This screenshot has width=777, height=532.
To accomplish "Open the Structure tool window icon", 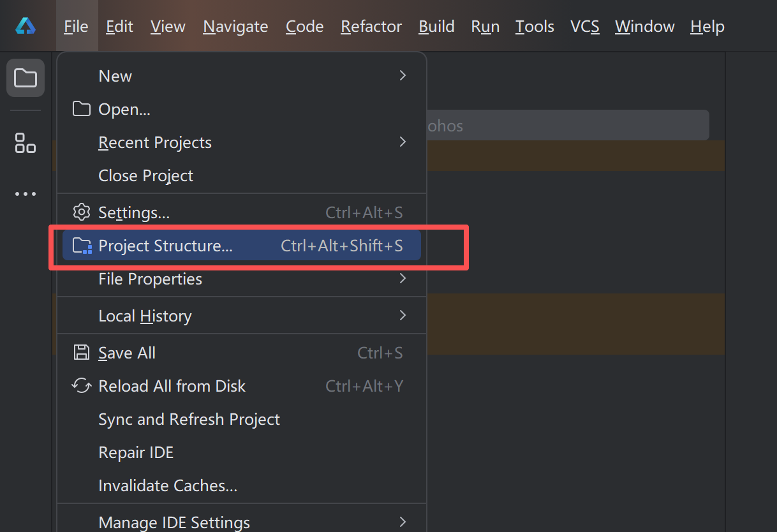I will point(26,143).
